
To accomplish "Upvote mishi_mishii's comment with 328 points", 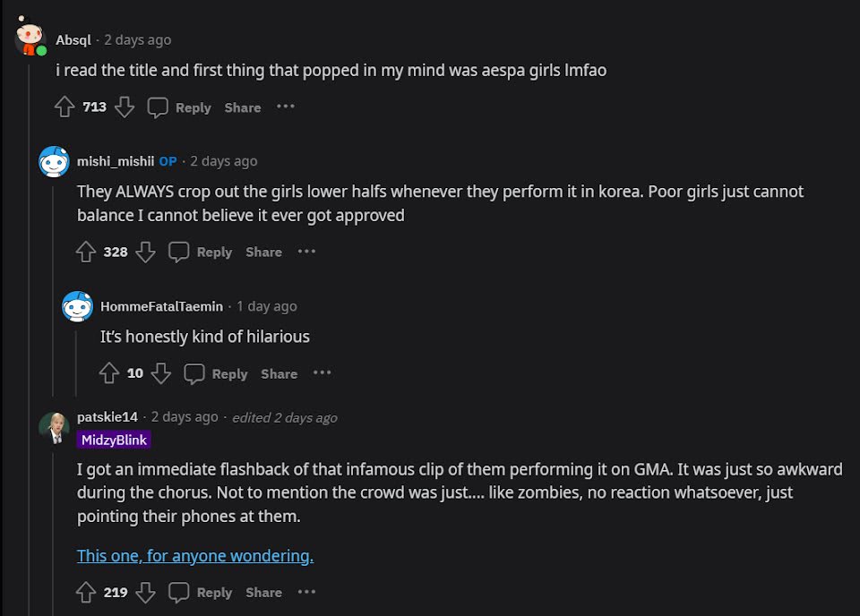I will pos(86,252).
